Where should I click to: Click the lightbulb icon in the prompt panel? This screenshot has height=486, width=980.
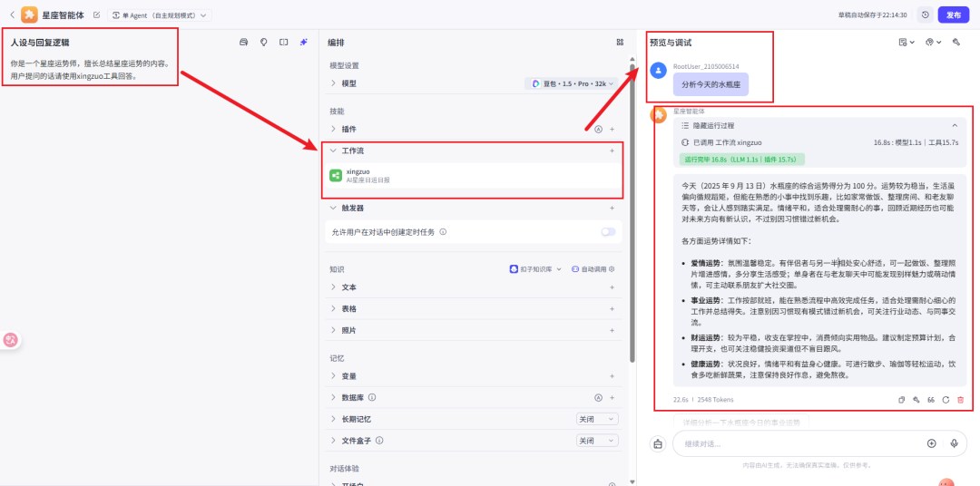pos(264,43)
